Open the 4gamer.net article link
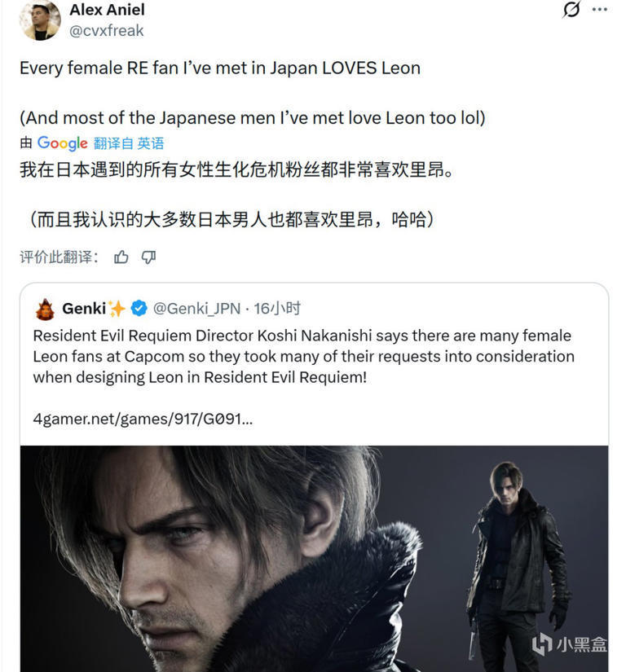This screenshot has height=672, width=626. pyautogui.click(x=143, y=419)
